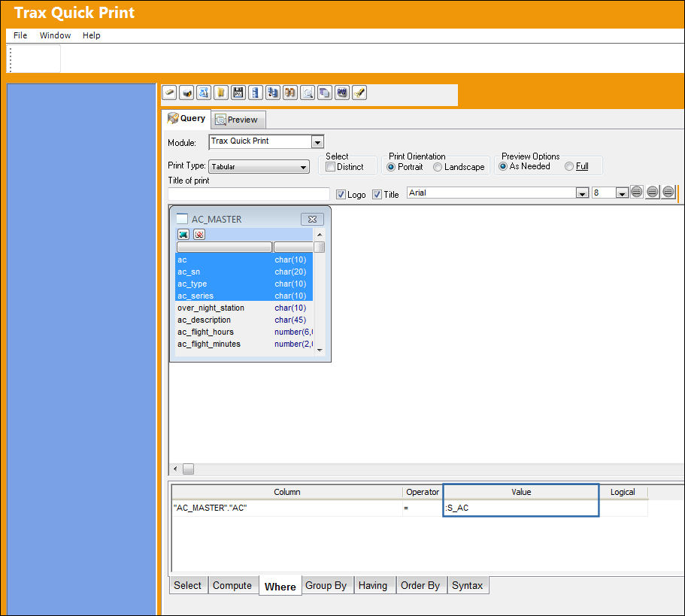Image resolution: width=685 pixels, height=616 pixels.
Task: Switch to the Preview tab
Action: coord(238,120)
